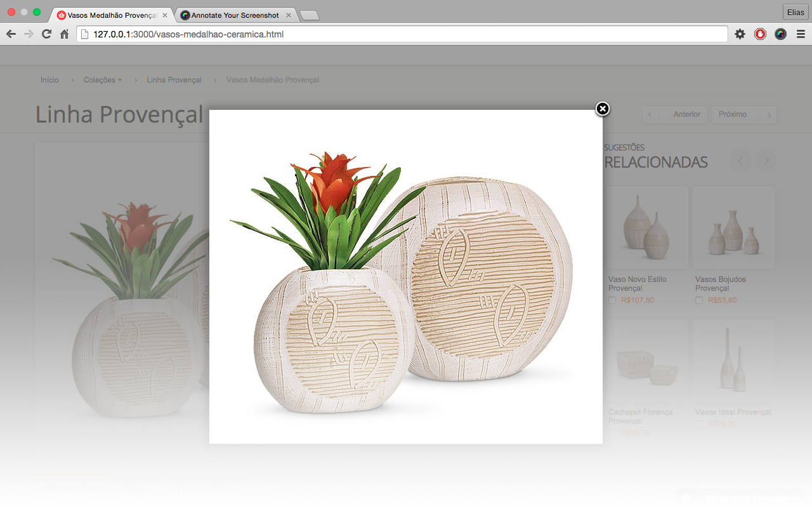Image resolution: width=812 pixels, height=508 pixels.
Task: Click the Linha Provençal page heading
Action: pos(119,114)
